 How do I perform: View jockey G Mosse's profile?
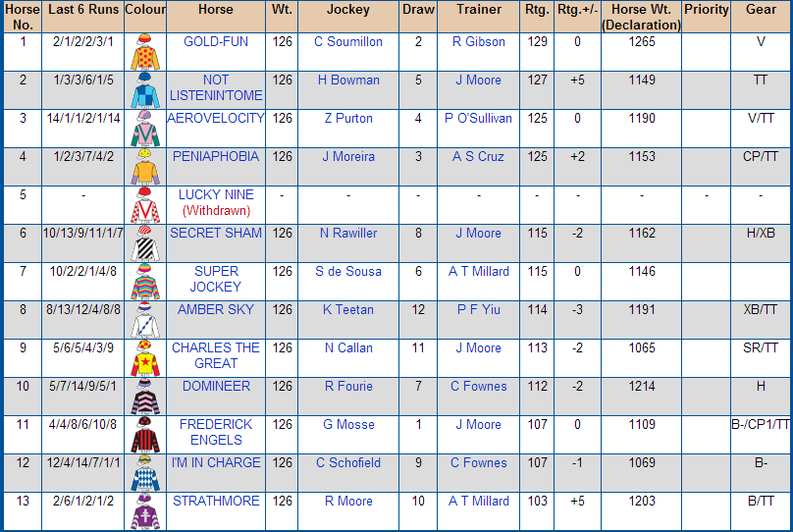click(348, 424)
